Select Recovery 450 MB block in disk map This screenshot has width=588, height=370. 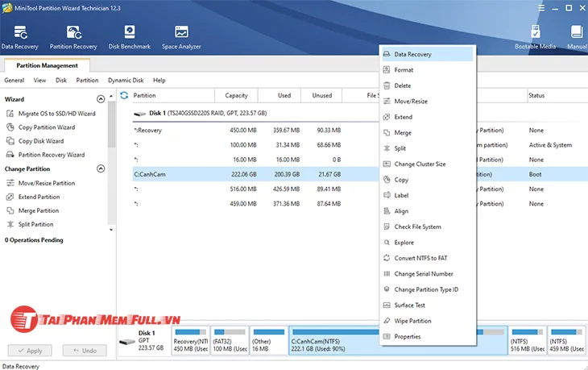(x=191, y=340)
